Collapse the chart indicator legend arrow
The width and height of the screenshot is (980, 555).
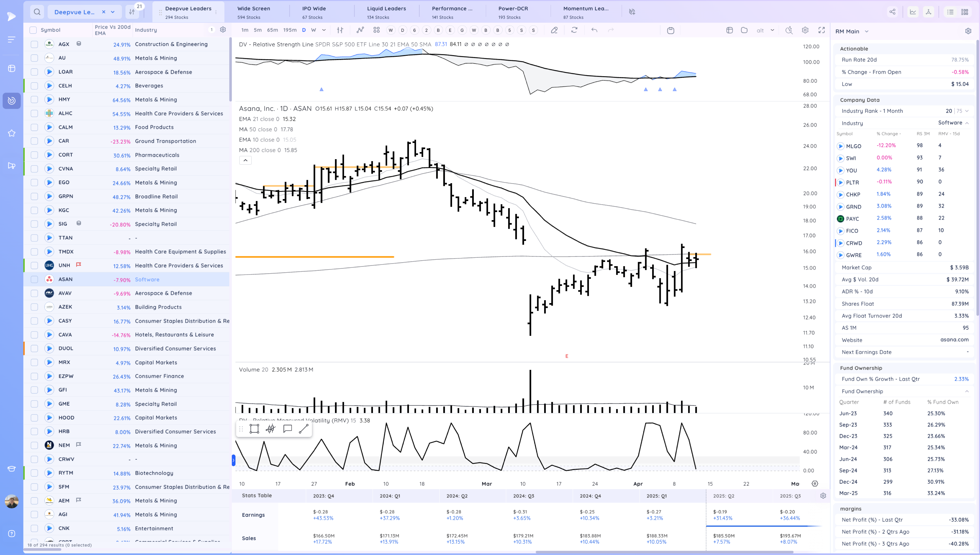245,160
